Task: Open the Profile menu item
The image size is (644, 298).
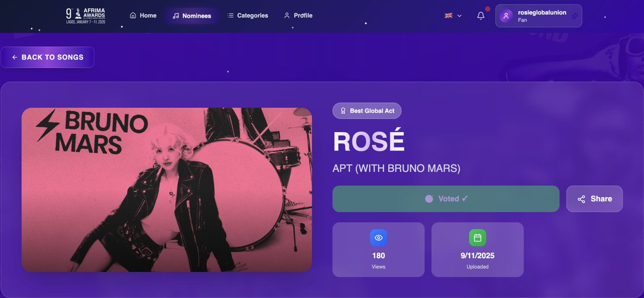Action: click(x=298, y=16)
